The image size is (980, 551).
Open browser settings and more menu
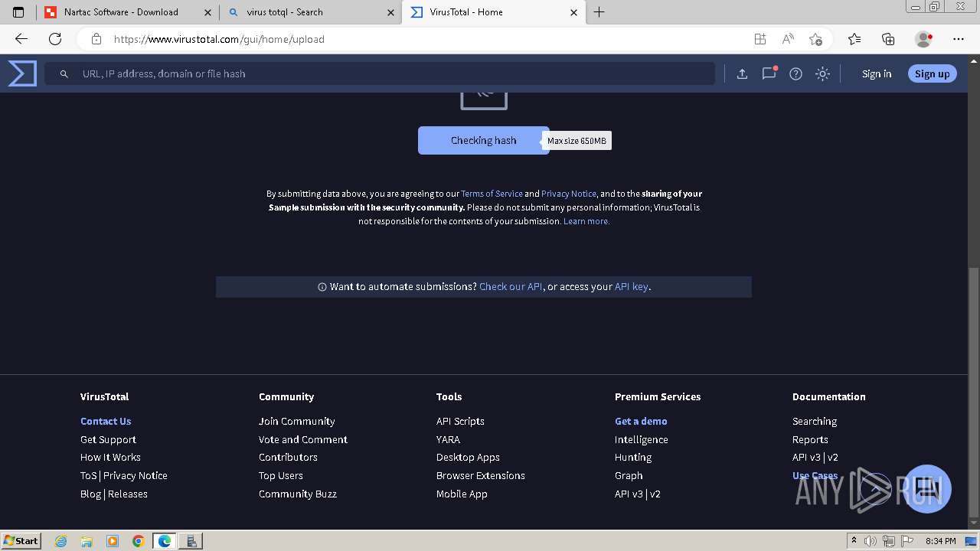959,39
